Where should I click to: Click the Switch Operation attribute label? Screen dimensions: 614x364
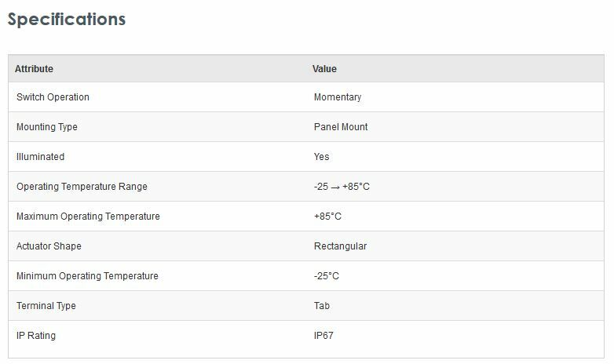[x=53, y=97]
